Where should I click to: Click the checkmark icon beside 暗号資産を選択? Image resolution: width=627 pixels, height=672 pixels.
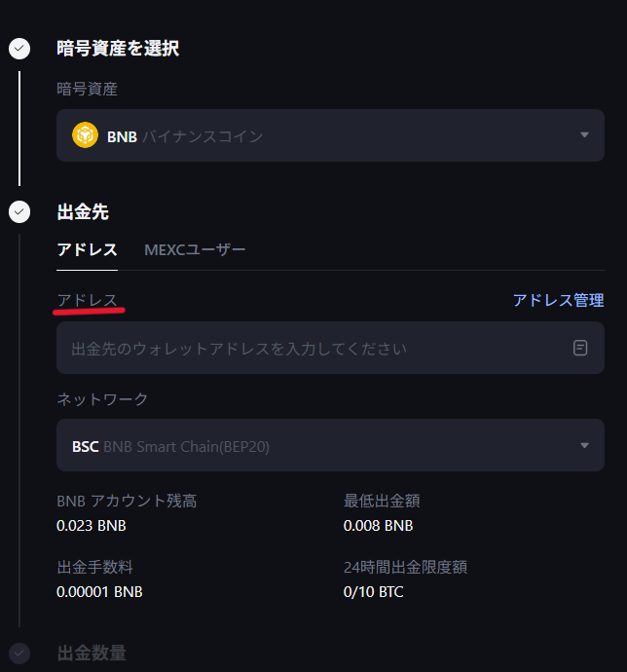[19, 48]
